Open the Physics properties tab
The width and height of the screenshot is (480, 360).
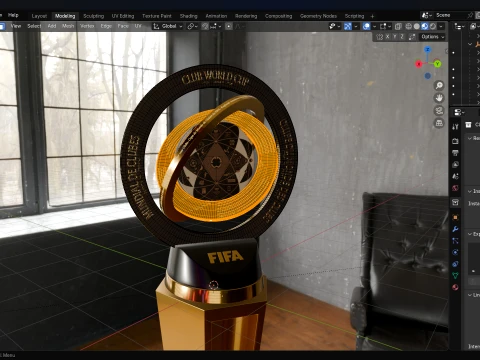coord(455,252)
